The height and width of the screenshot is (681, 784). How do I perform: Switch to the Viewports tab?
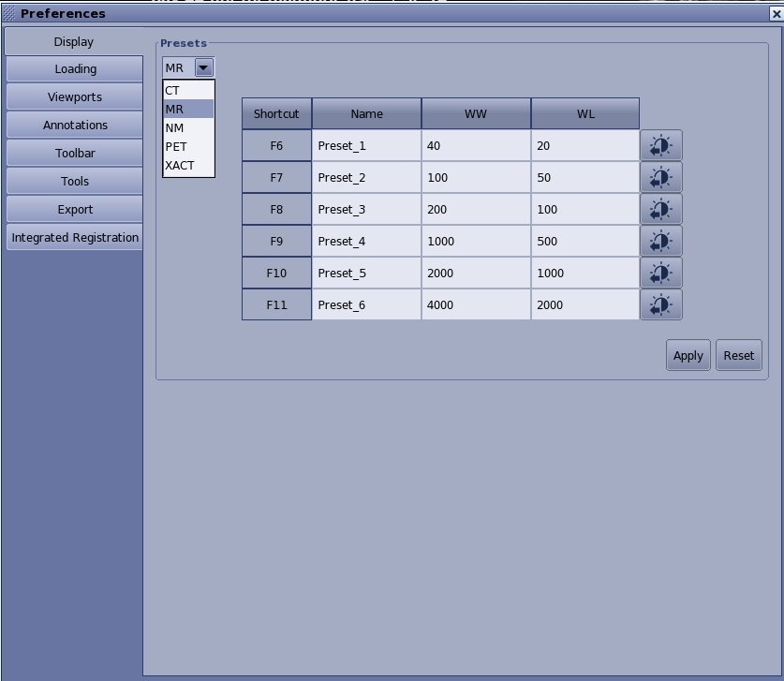75,97
